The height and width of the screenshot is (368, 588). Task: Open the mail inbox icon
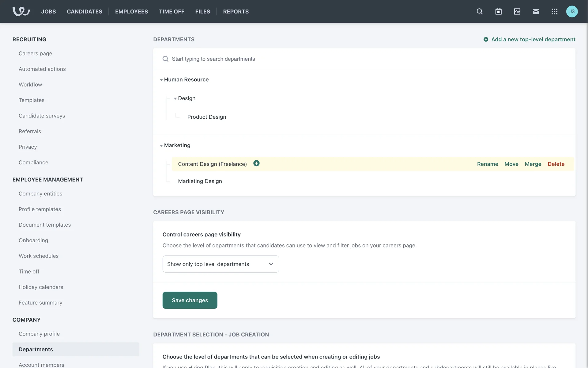pos(536,11)
